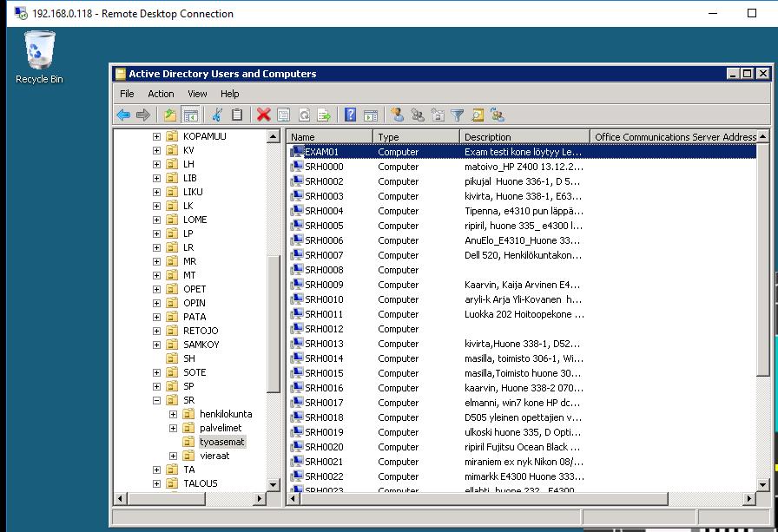Click the clipboard Paste icon
This screenshot has height=532, width=778.
237,115
